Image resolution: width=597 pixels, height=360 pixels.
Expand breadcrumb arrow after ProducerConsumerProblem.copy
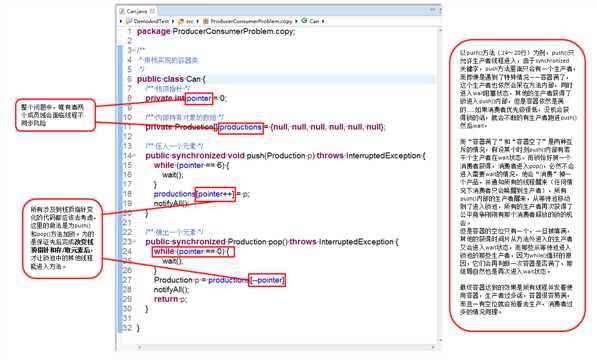[296, 21]
